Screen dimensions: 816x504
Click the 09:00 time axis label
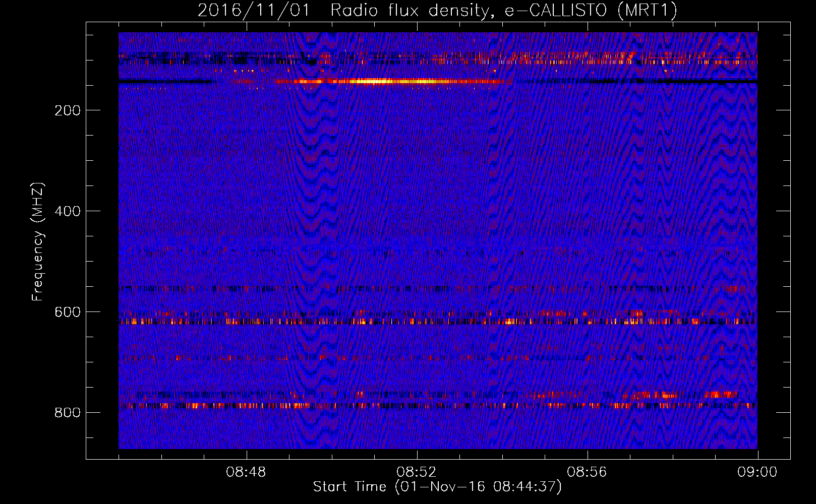(x=757, y=472)
